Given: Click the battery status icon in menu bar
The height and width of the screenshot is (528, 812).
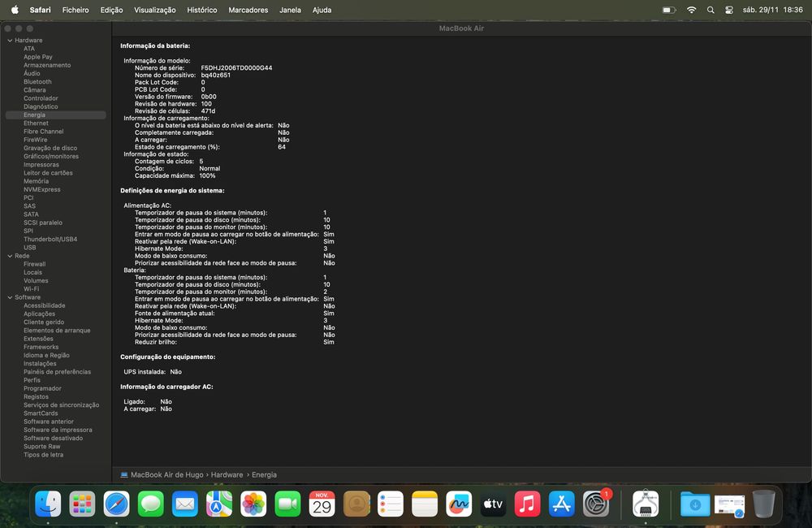Looking at the screenshot, I should click(x=669, y=10).
